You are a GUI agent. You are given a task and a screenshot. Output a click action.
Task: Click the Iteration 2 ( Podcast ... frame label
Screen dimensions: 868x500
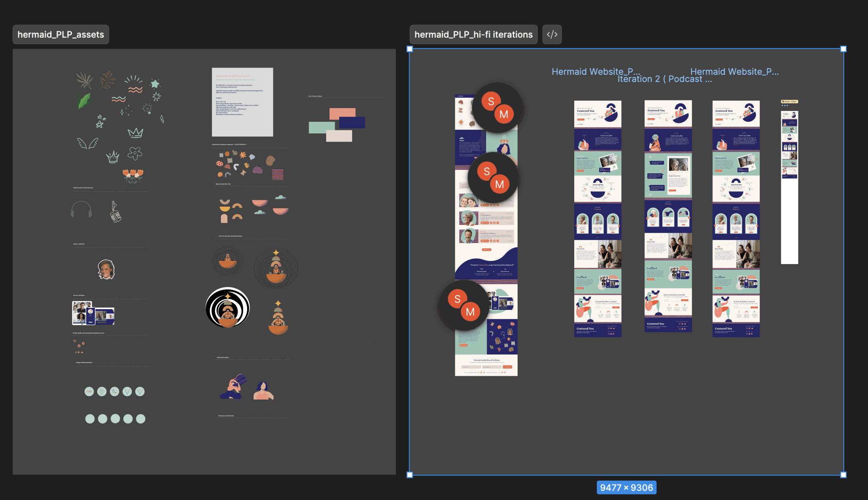click(664, 79)
